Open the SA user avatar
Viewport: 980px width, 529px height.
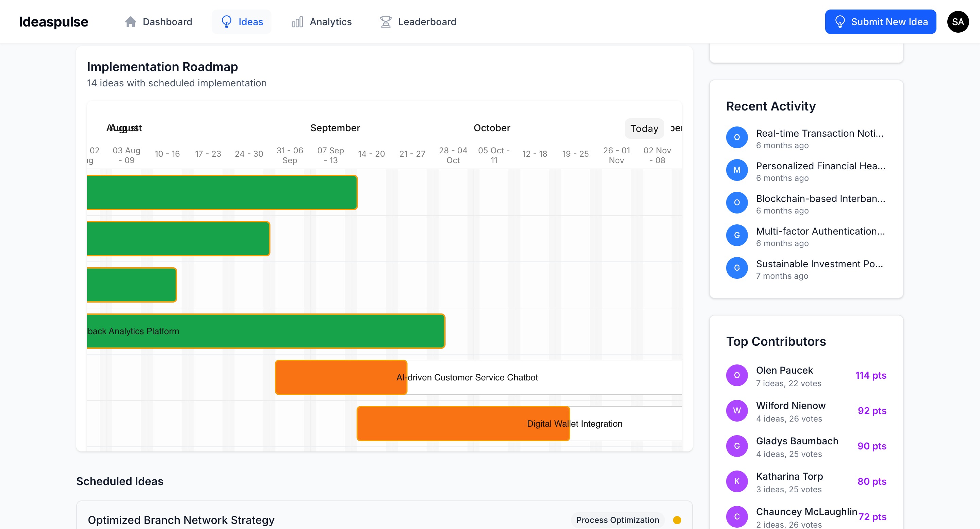point(958,22)
